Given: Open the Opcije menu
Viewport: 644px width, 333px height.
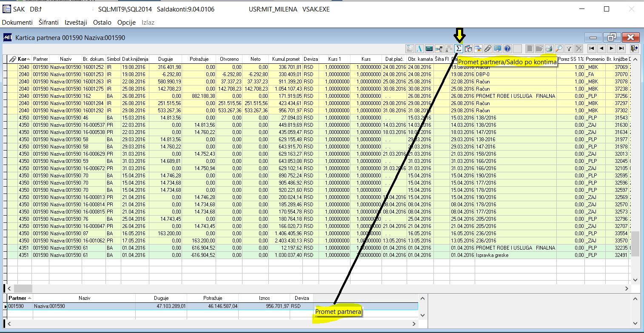Looking at the screenshot, I should (126, 23).
